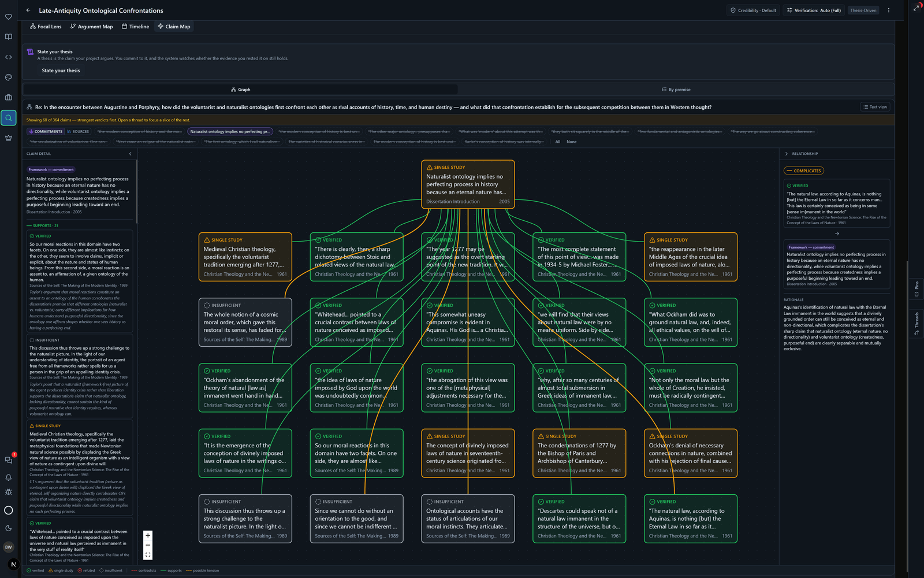This screenshot has width=924, height=578.
Task: Click the 'refuted' legend entry
Action: (x=87, y=570)
